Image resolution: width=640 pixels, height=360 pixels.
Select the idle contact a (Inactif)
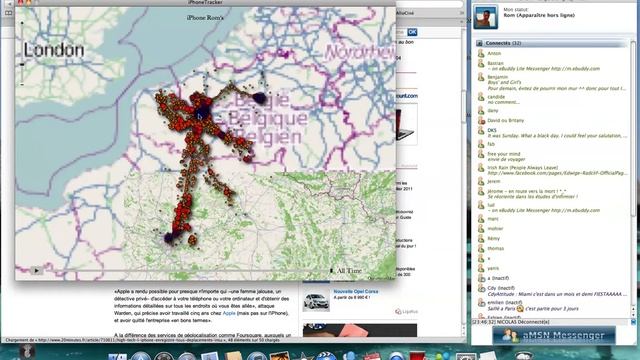click(498, 278)
